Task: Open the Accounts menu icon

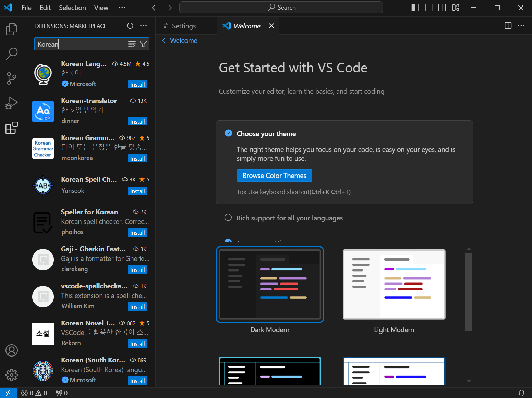Action: (x=12, y=350)
